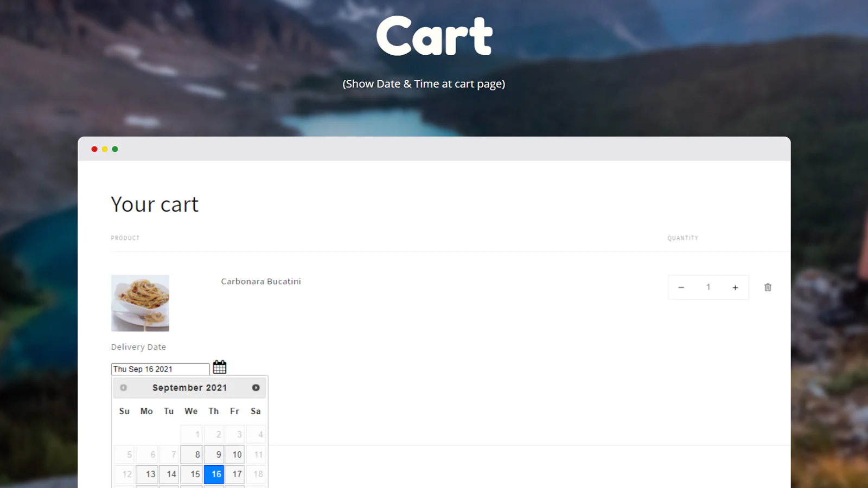Go to previous month in calendar
This screenshot has width=868, height=488.
tap(124, 388)
